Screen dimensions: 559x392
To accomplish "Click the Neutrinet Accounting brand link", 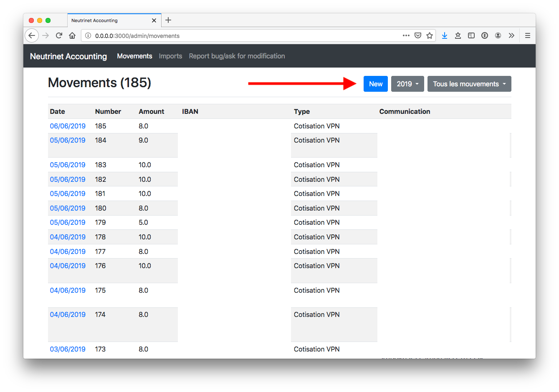I will 68,56.
